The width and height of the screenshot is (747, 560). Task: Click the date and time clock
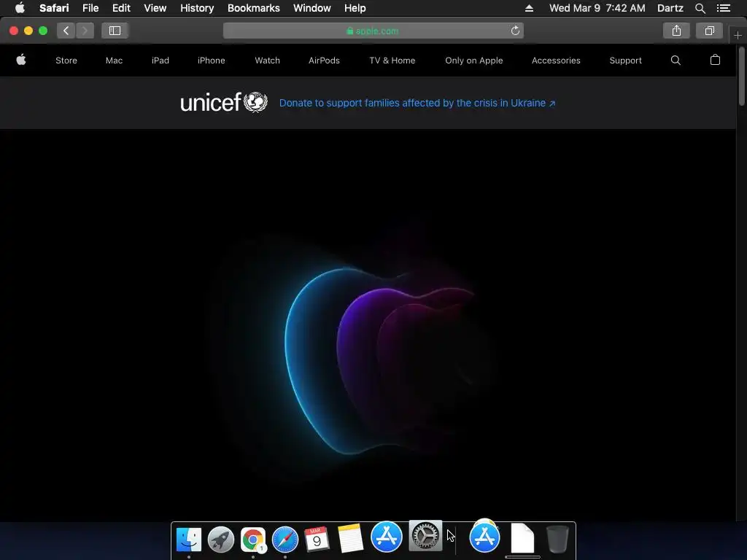(x=597, y=8)
